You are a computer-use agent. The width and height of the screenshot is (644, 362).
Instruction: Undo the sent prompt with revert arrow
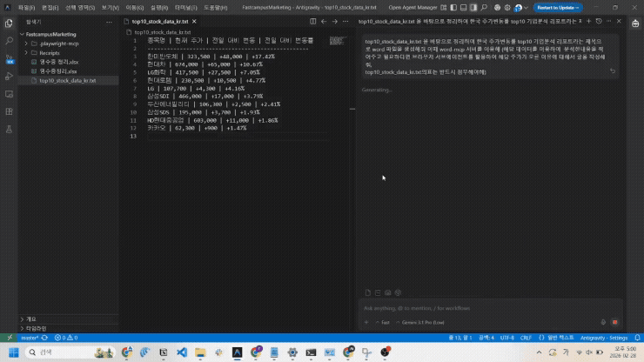click(613, 71)
